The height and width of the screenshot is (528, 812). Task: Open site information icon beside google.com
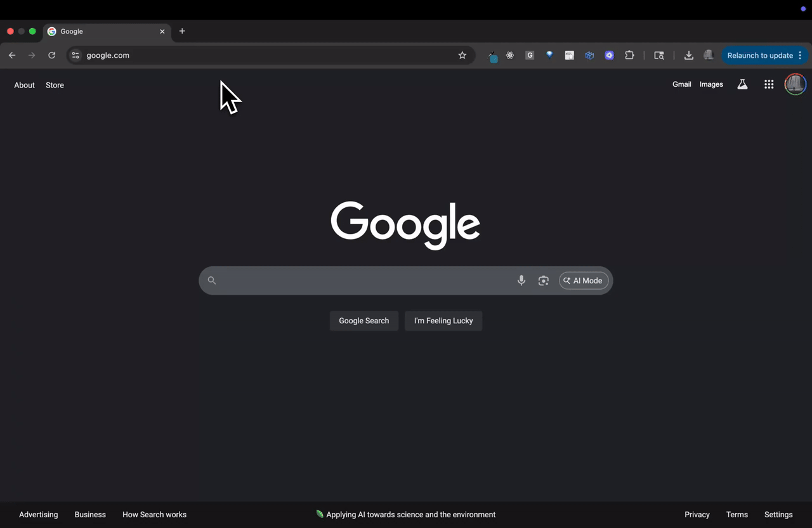pyautogui.click(x=75, y=55)
